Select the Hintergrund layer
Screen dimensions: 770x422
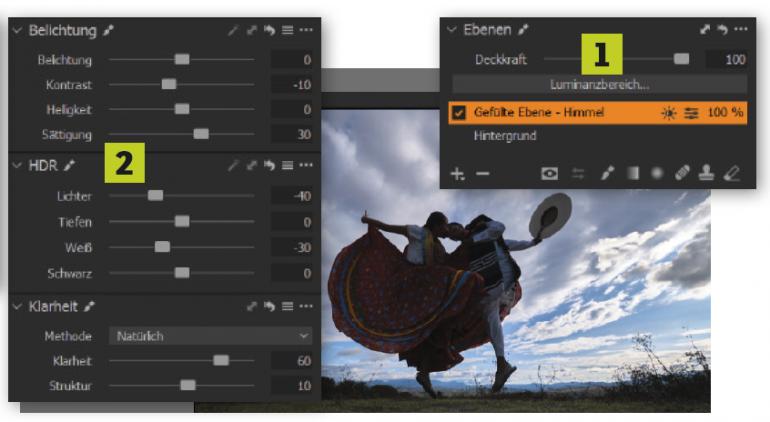click(505, 136)
